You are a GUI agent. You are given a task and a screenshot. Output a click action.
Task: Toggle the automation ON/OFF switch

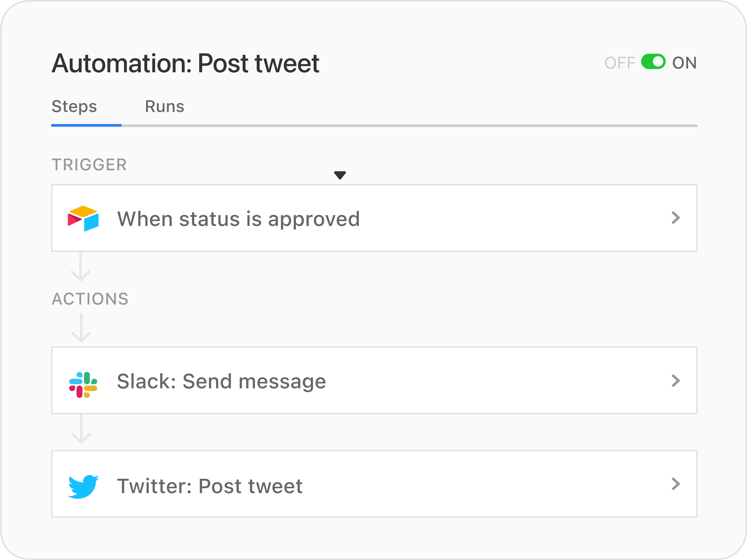653,62
